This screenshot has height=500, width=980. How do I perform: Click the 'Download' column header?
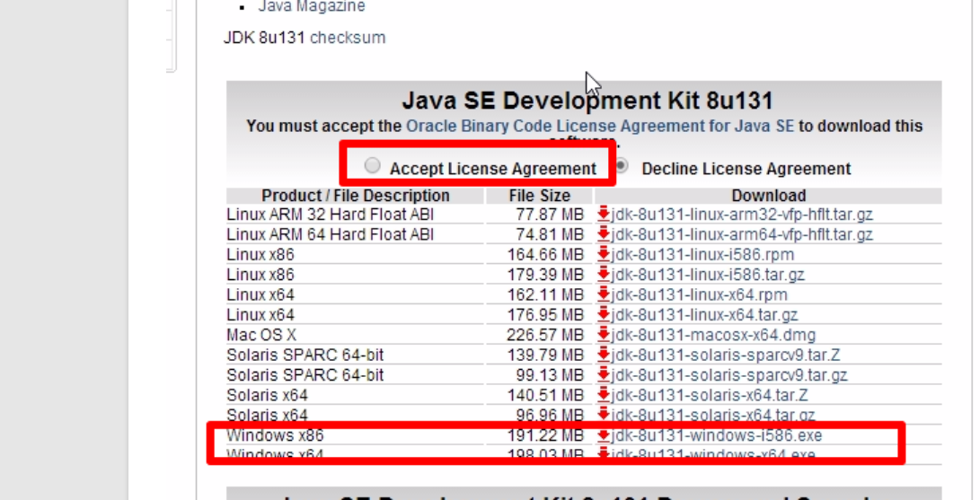click(769, 196)
